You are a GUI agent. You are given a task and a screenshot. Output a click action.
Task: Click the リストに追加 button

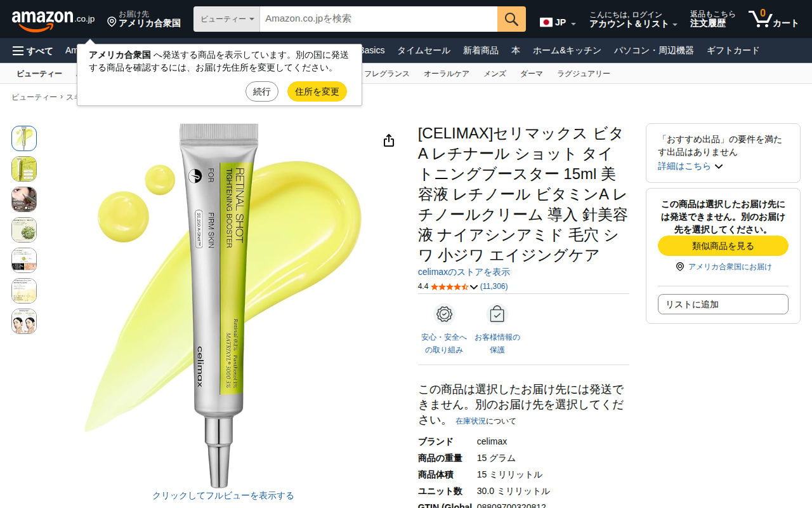click(723, 304)
